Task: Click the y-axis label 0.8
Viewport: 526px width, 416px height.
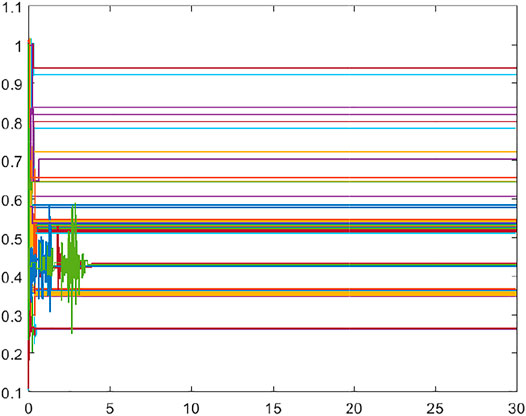Action: pos(11,123)
